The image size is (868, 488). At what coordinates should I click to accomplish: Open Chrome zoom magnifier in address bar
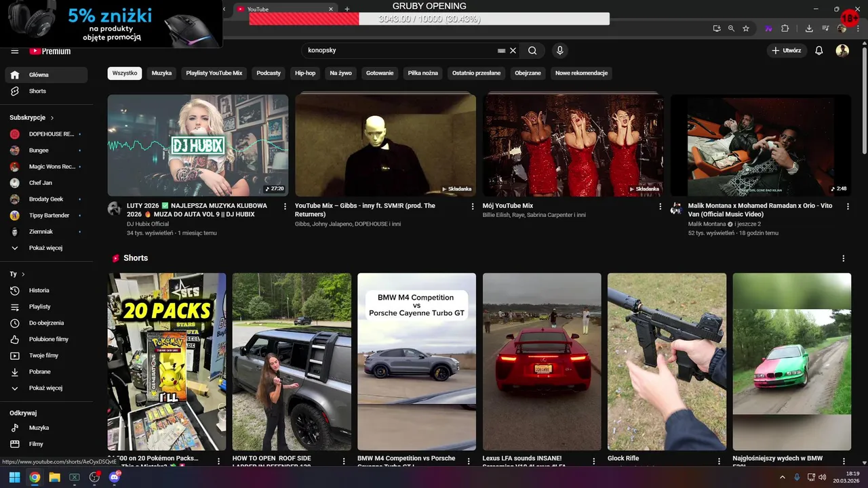pos(731,28)
